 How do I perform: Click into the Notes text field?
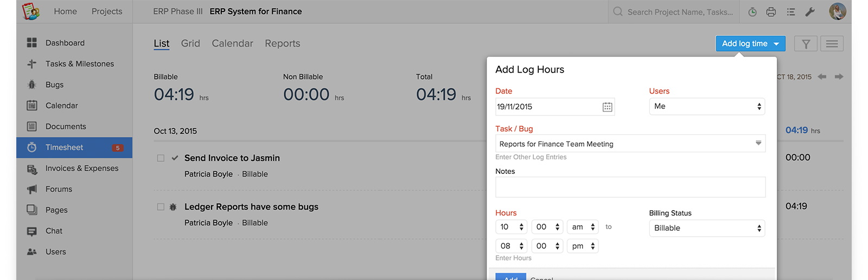[x=630, y=187]
